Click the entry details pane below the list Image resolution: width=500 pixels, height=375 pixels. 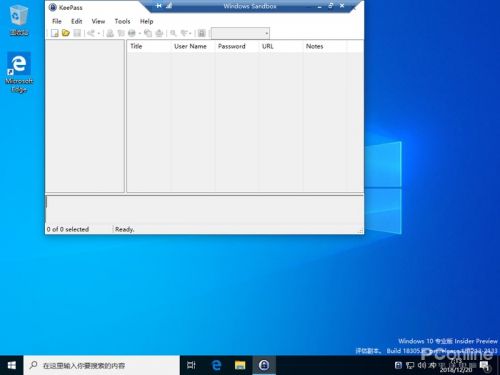pyautogui.click(x=204, y=209)
